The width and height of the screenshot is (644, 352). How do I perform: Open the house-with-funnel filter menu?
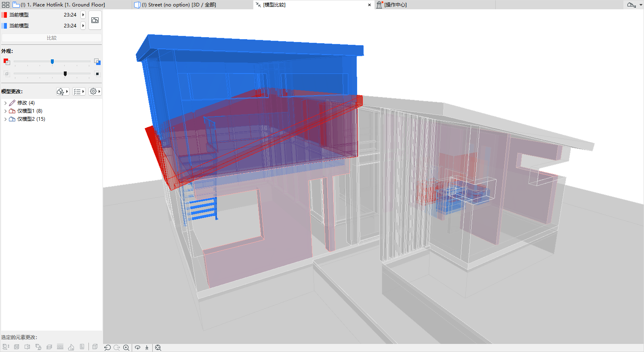[63, 92]
